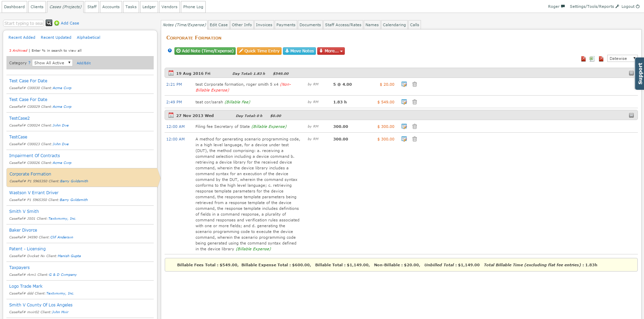Click the green plus Add Case icon

pos(57,23)
